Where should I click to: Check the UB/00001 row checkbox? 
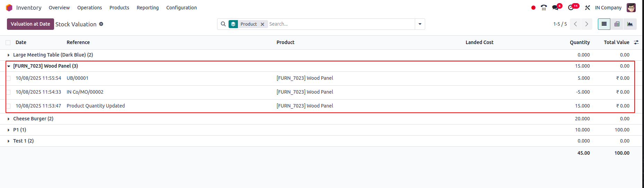(x=8, y=78)
